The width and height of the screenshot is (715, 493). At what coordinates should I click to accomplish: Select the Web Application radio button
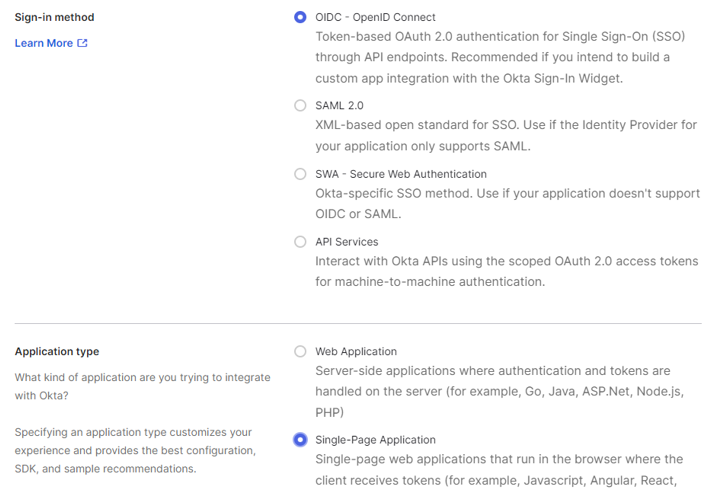pyautogui.click(x=300, y=351)
